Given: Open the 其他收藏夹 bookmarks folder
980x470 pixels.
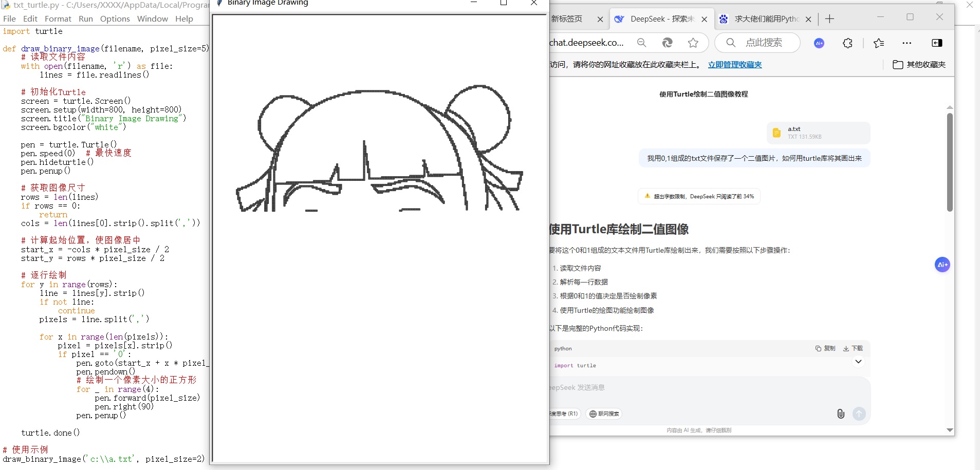Looking at the screenshot, I should pos(919,65).
